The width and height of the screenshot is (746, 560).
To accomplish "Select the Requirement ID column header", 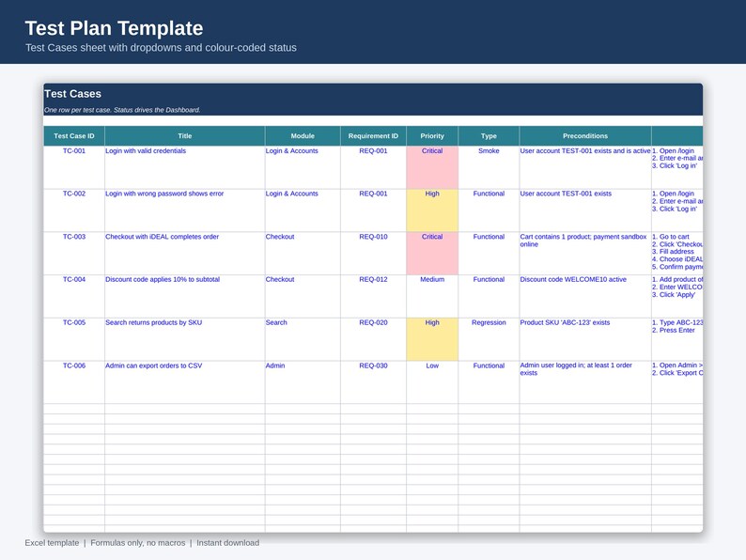I will tap(374, 136).
